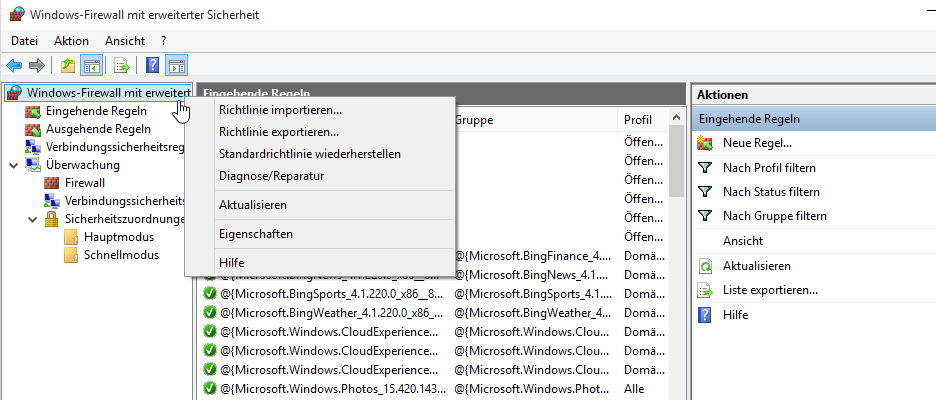Open the Datei menu
This screenshot has height=400, width=936.
tap(24, 41)
